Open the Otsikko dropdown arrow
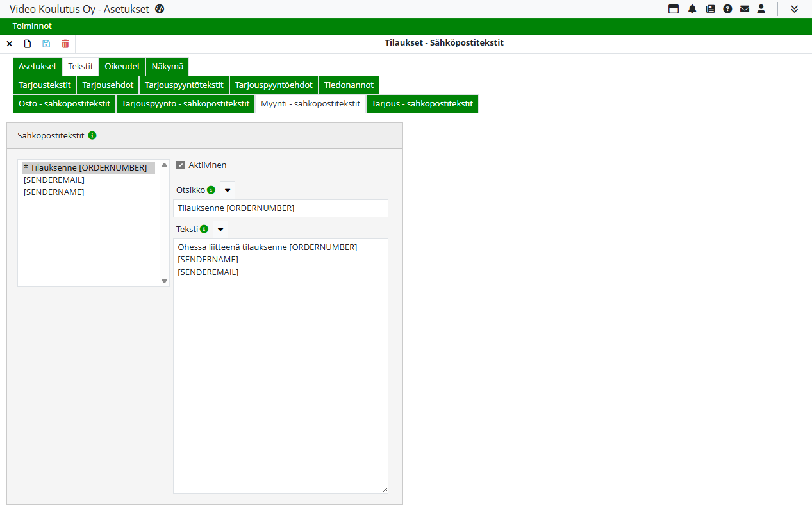This screenshot has width=812, height=527. [228, 190]
